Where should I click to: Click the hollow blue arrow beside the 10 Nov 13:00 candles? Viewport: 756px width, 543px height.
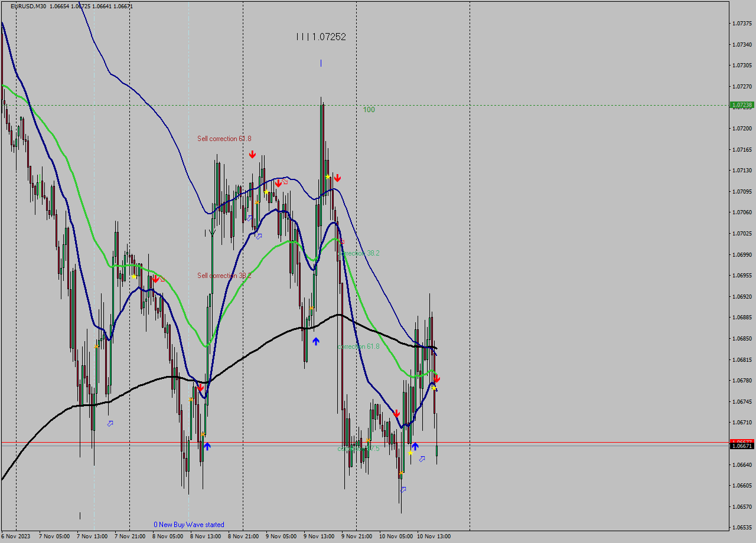tap(422, 459)
